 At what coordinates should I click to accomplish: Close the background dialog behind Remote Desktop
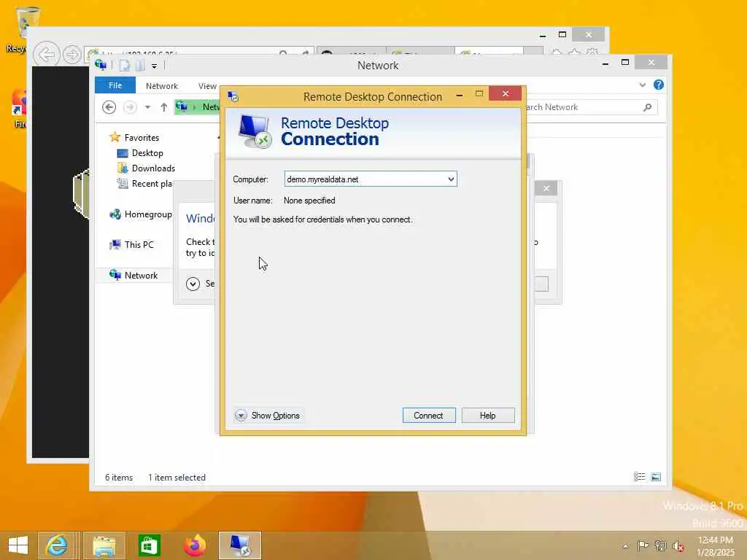click(x=546, y=189)
